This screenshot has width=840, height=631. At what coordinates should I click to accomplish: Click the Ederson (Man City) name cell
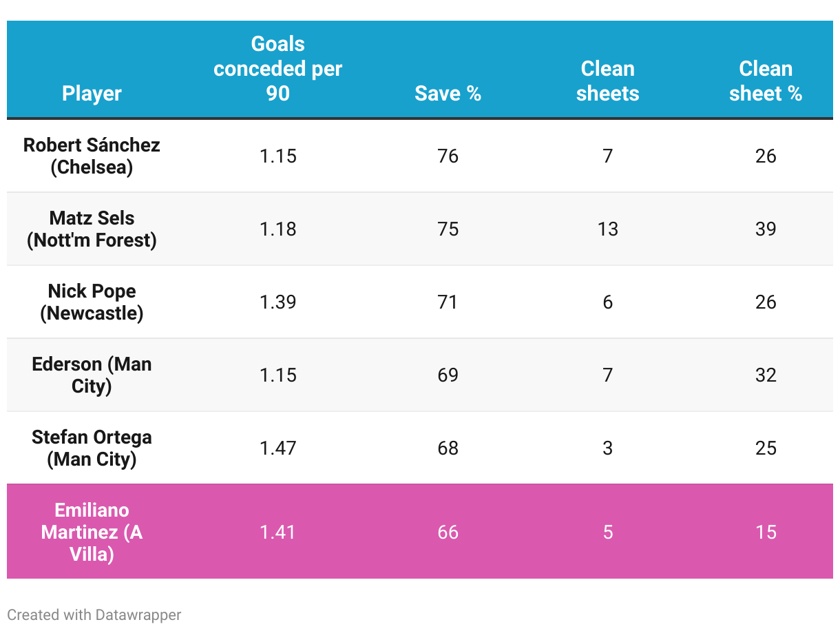coord(92,375)
